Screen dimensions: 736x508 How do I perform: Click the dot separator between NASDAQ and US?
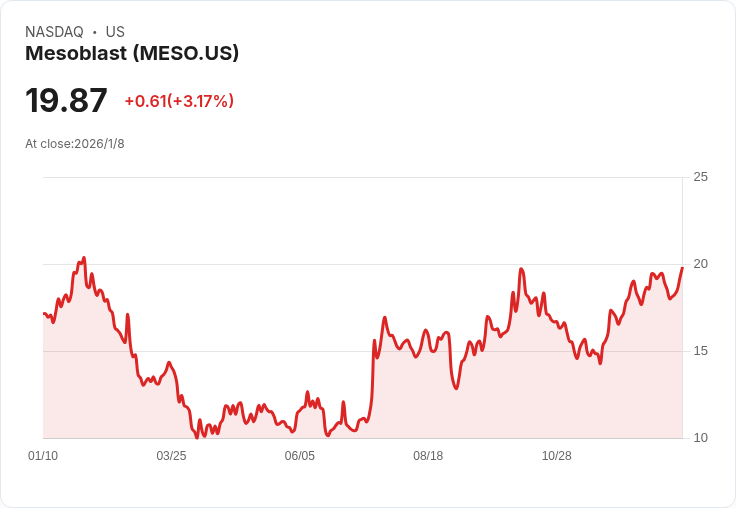click(x=95, y=32)
